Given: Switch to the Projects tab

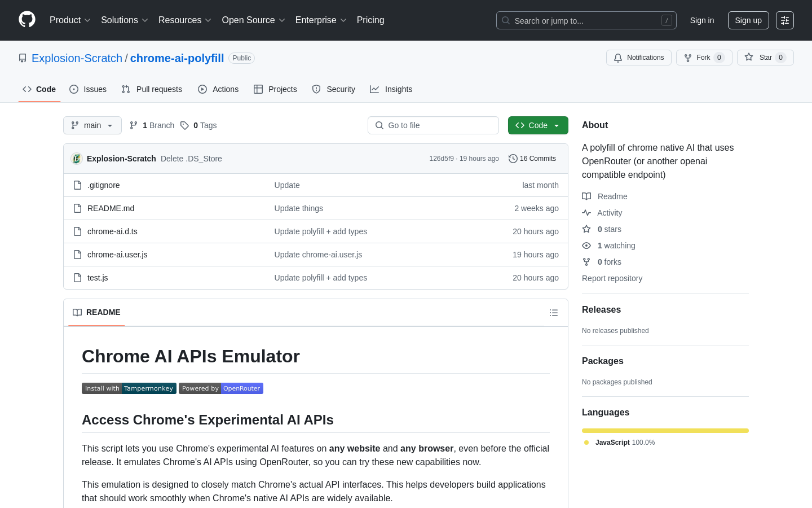Looking at the screenshot, I should (275, 89).
